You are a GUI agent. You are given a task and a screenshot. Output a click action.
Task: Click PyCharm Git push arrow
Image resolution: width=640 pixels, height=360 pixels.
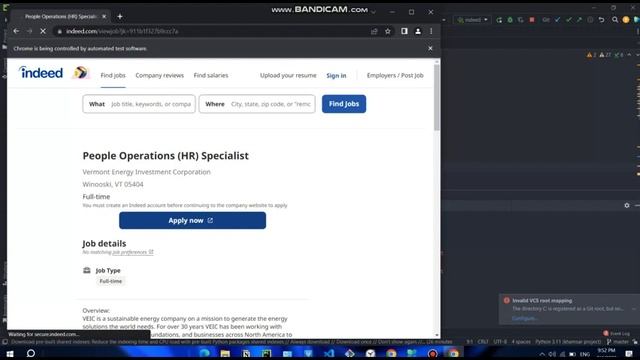[579, 20]
